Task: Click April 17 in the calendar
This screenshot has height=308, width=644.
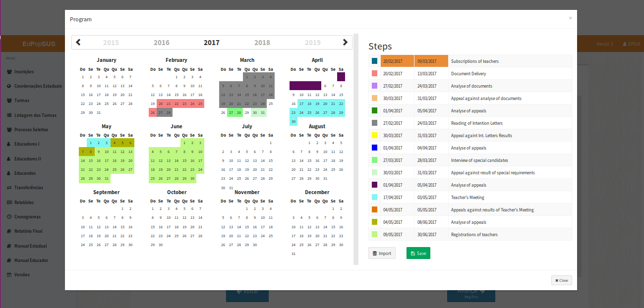Action: (301, 103)
